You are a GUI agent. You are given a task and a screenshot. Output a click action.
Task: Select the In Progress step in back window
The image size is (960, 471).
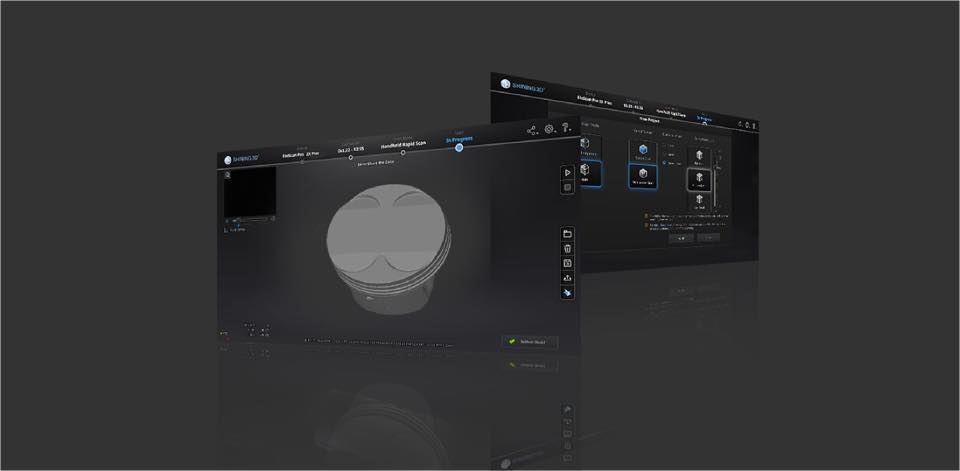click(x=704, y=118)
